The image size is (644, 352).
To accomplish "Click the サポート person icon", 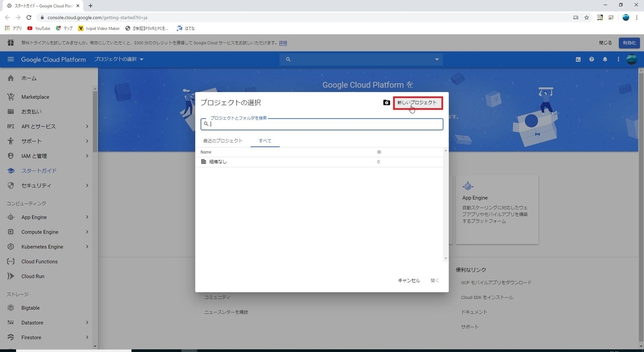I will pyautogui.click(x=10, y=141).
